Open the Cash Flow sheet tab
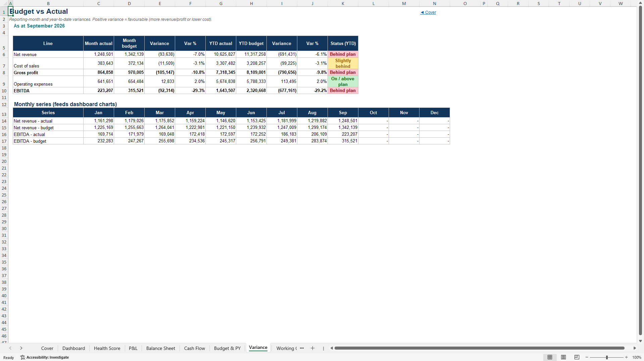 coord(195,348)
